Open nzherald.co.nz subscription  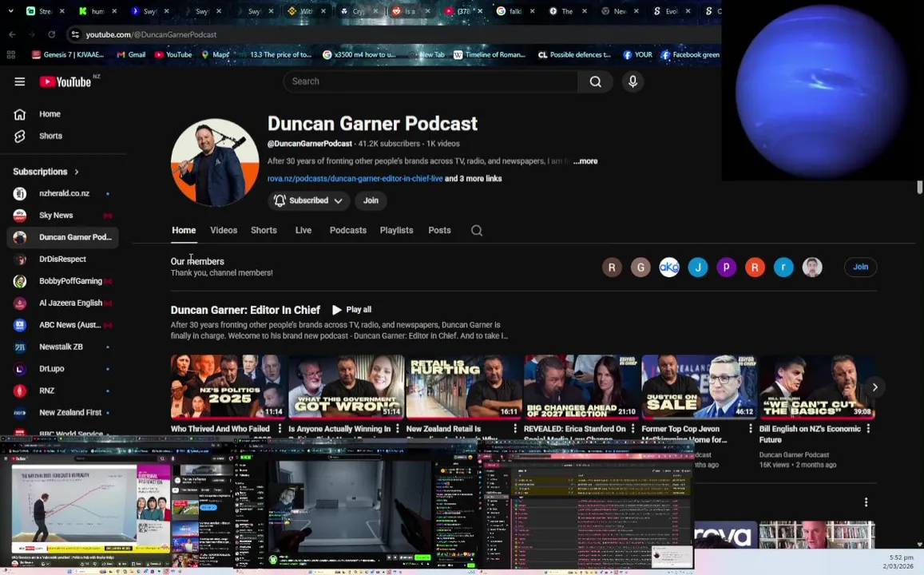click(62, 193)
